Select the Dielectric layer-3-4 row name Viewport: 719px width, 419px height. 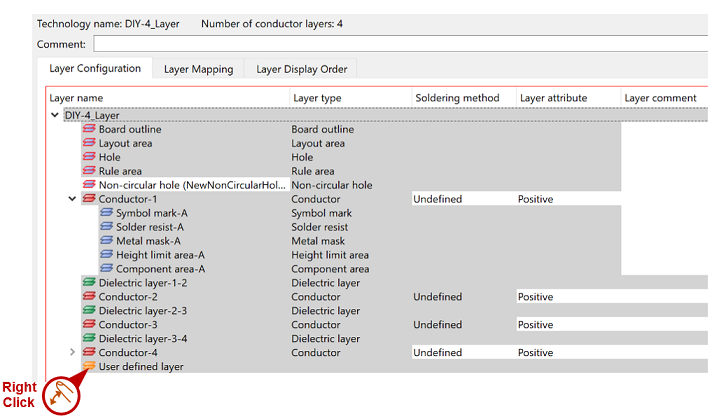click(x=143, y=339)
